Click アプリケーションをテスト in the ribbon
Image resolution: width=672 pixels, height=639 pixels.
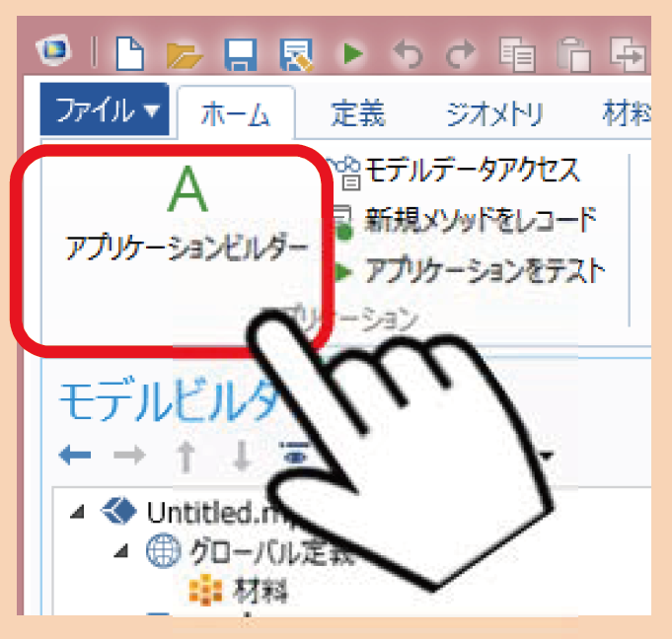(x=485, y=270)
